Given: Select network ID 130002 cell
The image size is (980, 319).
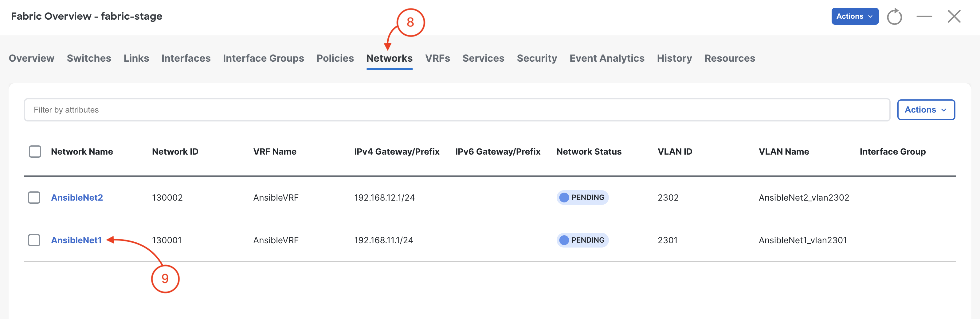Looking at the screenshot, I should point(167,198).
